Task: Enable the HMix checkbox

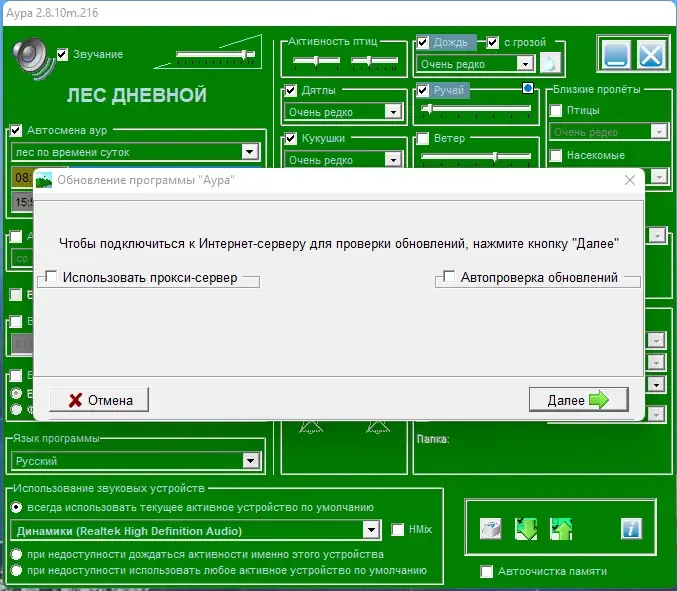Action: [397, 529]
